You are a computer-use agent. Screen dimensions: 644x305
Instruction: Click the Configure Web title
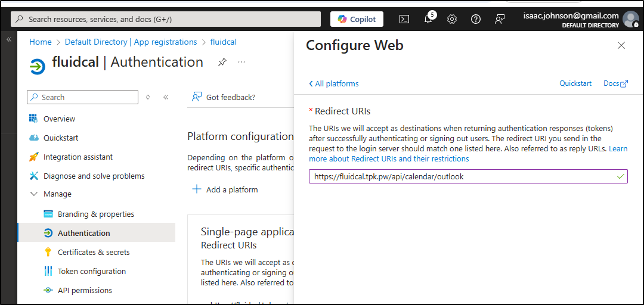(355, 45)
